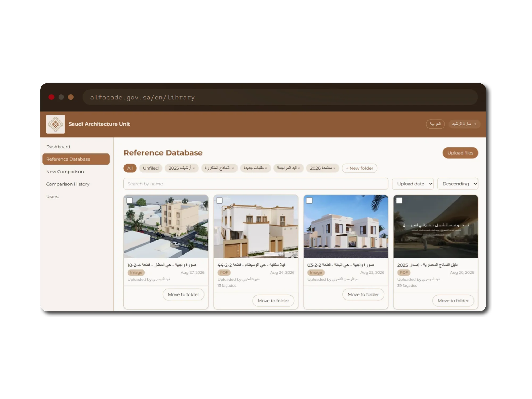The width and height of the screenshot is (532, 399).
Task: Filter by قيد المراجعة folder
Action: pos(286,168)
